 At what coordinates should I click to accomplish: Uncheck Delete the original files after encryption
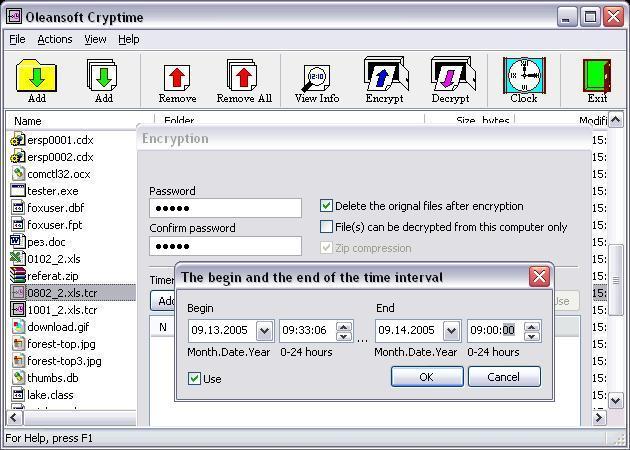click(326, 206)
